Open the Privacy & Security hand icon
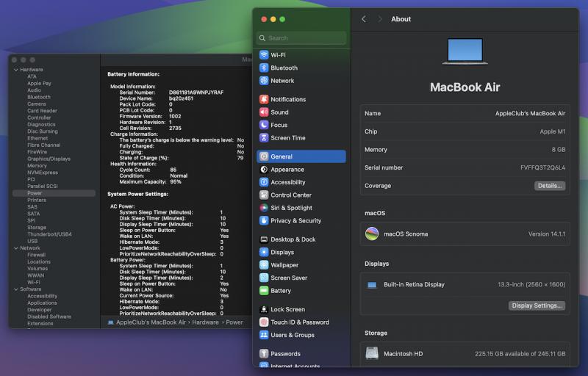588x376 pixels. (264, 220)
